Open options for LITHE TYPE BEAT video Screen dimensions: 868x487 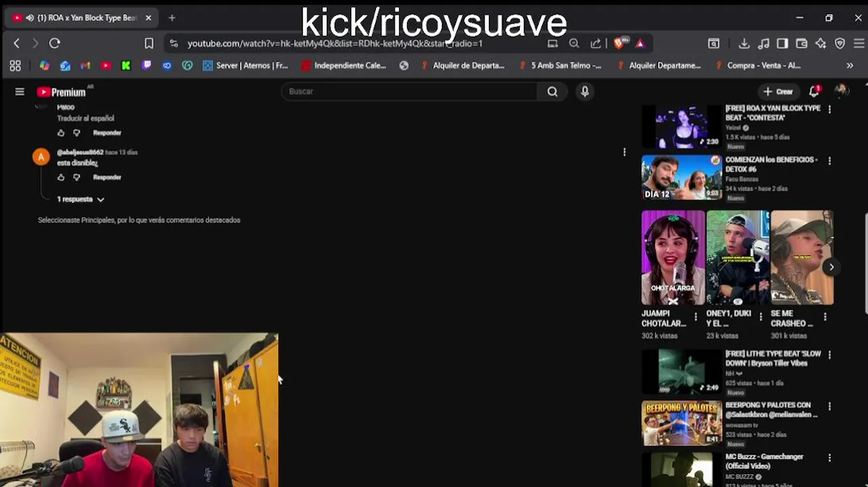829,354
